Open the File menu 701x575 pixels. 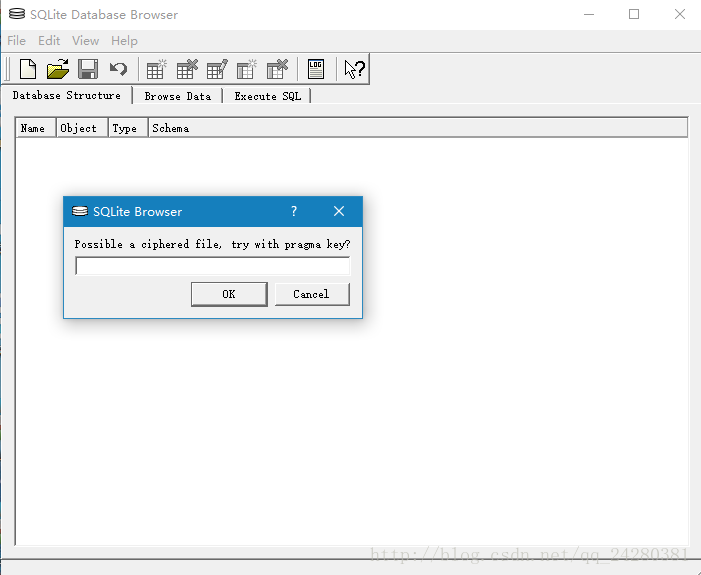[17, 41]
